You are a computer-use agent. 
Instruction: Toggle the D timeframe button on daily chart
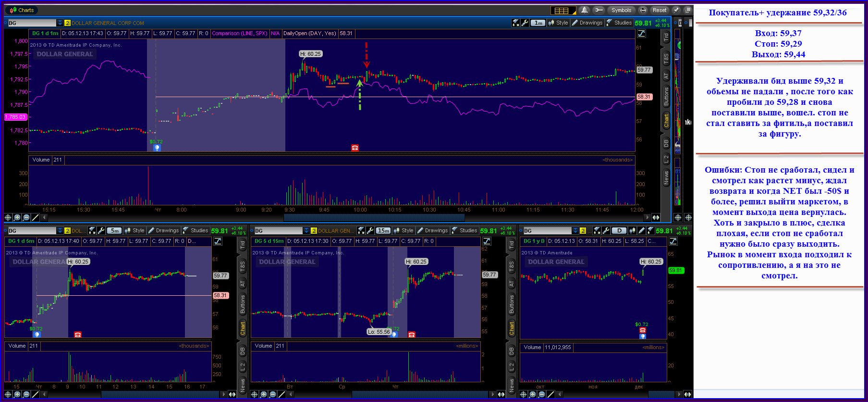[619, 231]
